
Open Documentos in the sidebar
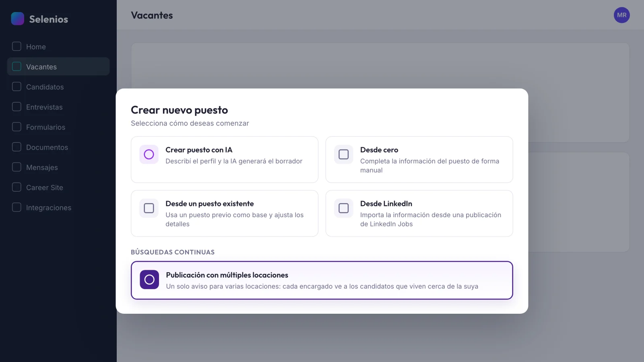tap(58, 147)
